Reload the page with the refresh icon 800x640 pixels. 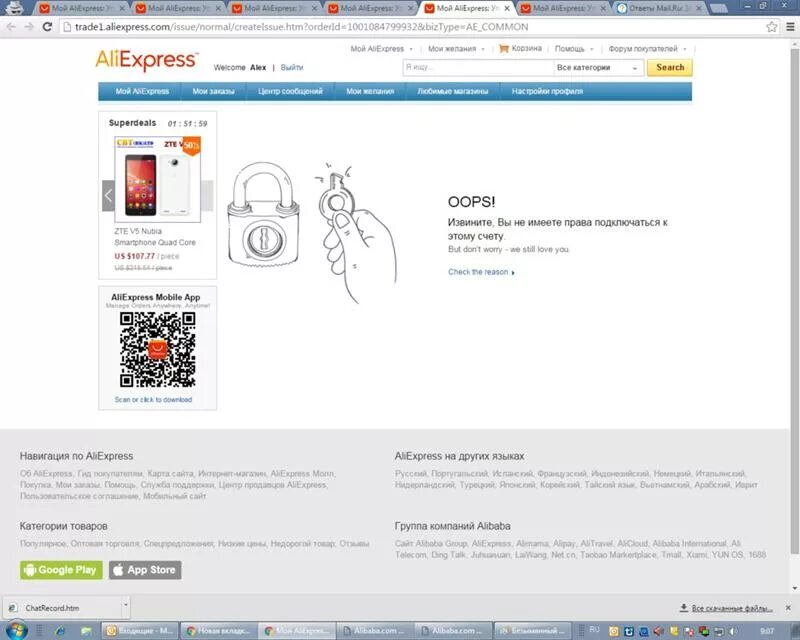(47, 27)
